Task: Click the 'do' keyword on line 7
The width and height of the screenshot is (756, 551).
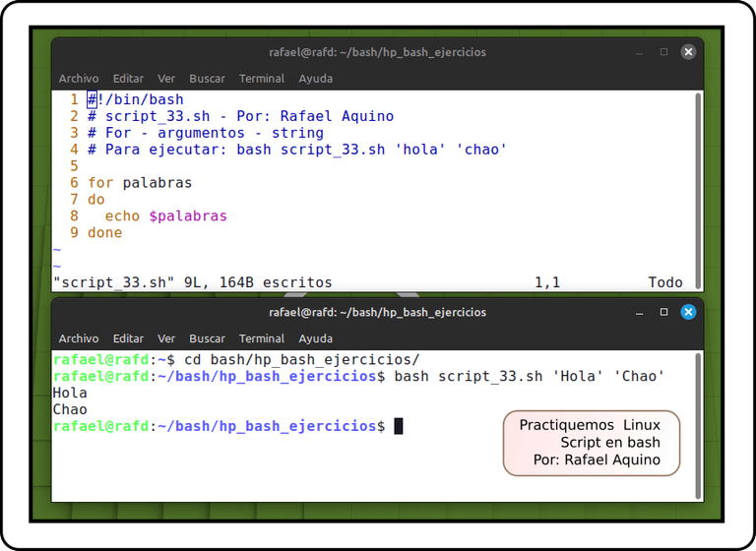Action: point(95,200)
